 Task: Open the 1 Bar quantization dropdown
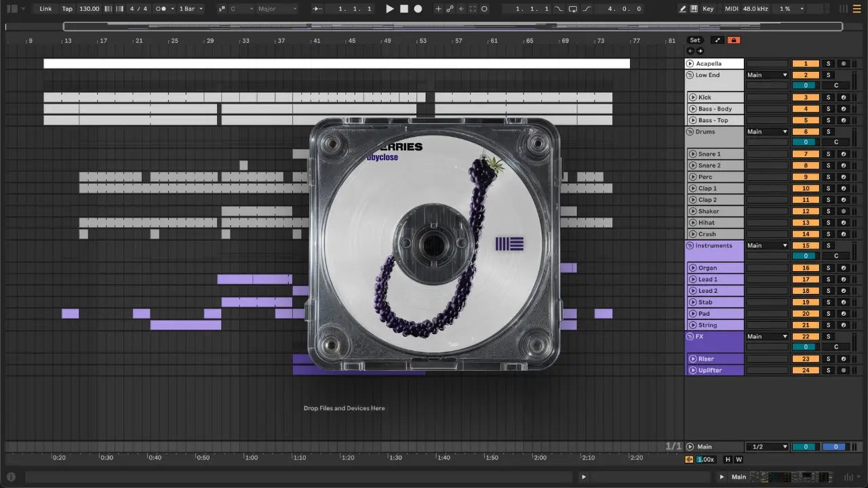[x=191, y=9]
